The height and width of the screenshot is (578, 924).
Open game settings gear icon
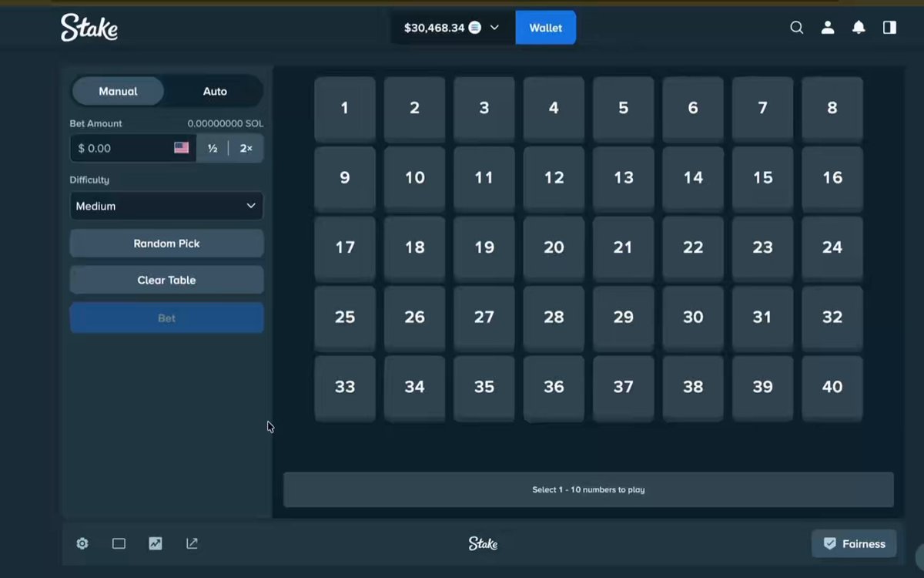click(82, 543)
